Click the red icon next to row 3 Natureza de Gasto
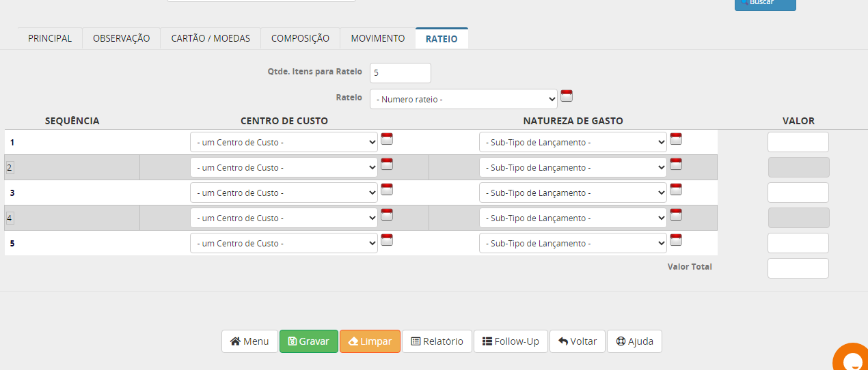The height and width of the screenshot is (370, 868). pyautogui.click(x=676, y=190)
